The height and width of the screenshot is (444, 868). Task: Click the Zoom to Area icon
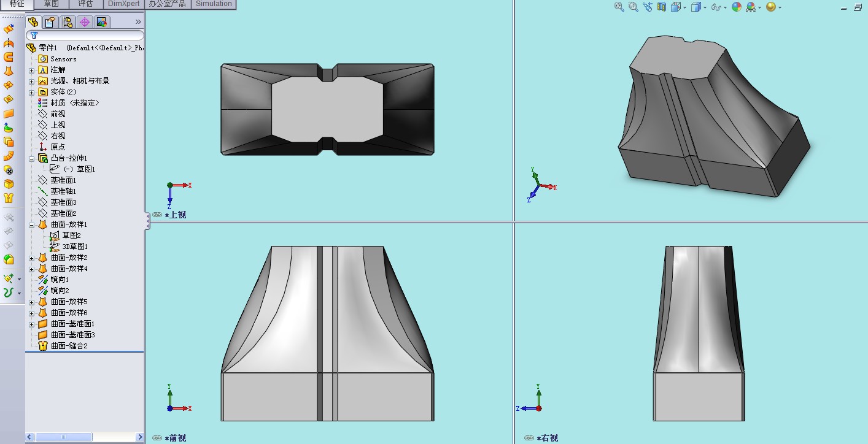coord(634,7)
